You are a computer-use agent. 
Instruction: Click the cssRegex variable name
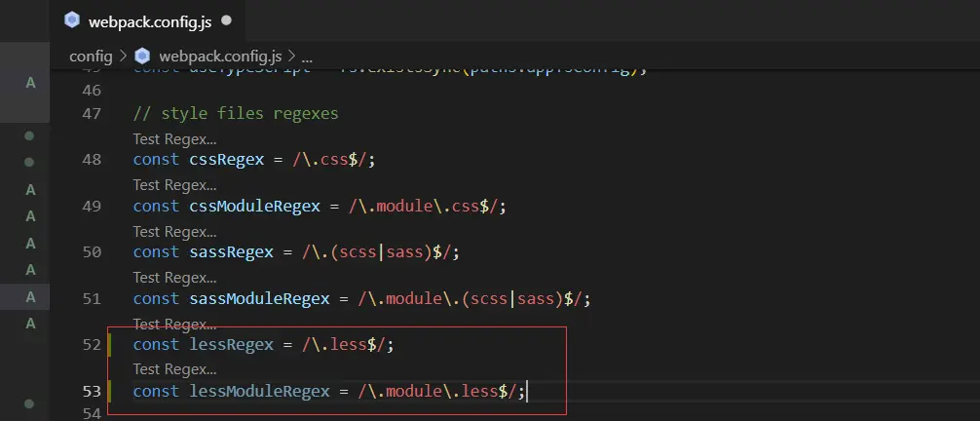(x=227, y=160)
